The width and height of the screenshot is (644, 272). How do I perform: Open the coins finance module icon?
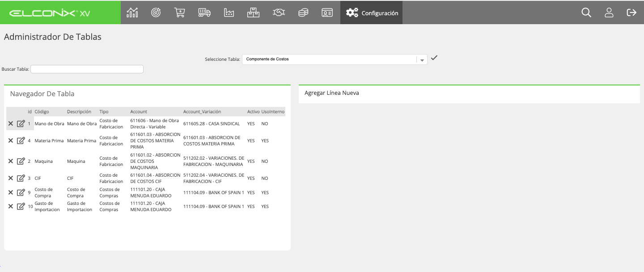(303, 13)
